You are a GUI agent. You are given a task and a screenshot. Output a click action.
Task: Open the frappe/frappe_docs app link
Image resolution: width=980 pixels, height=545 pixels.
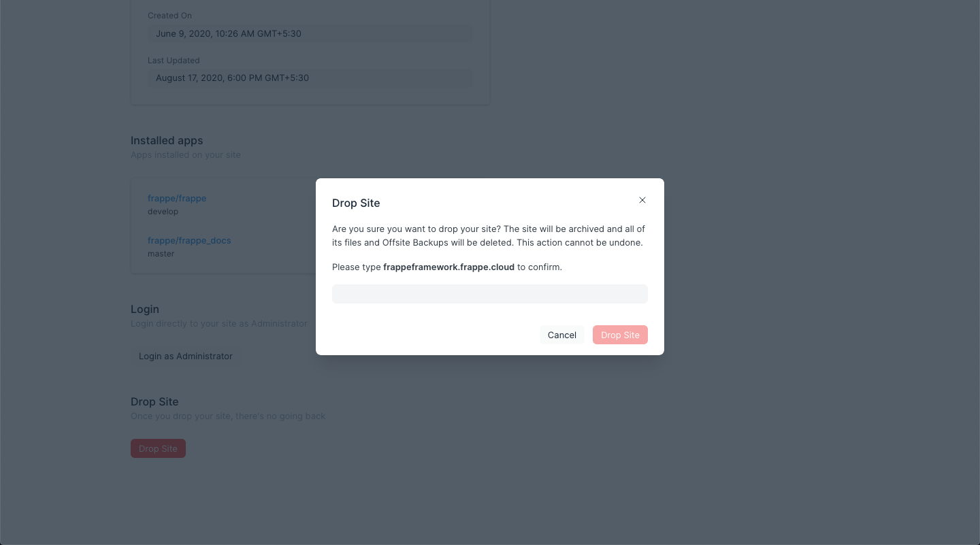pyautogui.click(x=189, y=241)
